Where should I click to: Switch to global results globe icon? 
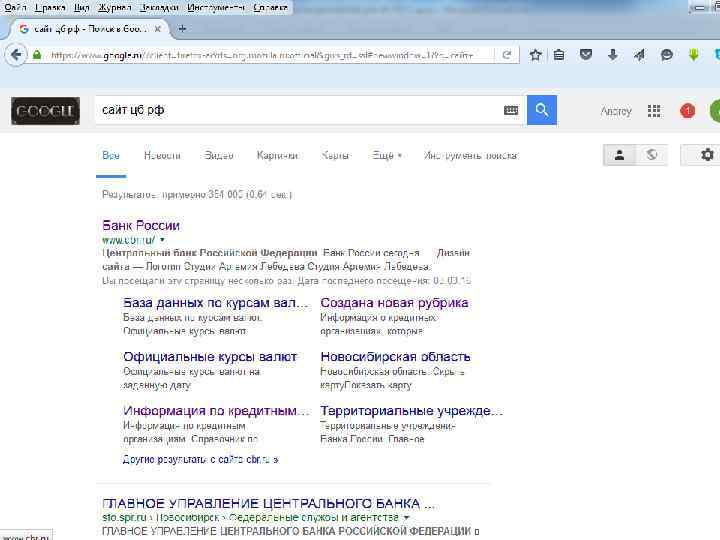pos(652,155)
